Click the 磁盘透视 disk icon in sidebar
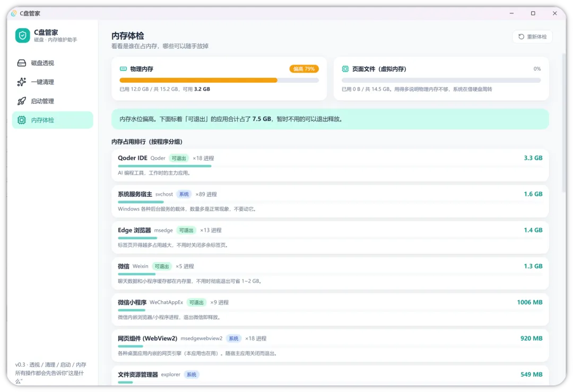The image size is (573, 392). [22, 63]
